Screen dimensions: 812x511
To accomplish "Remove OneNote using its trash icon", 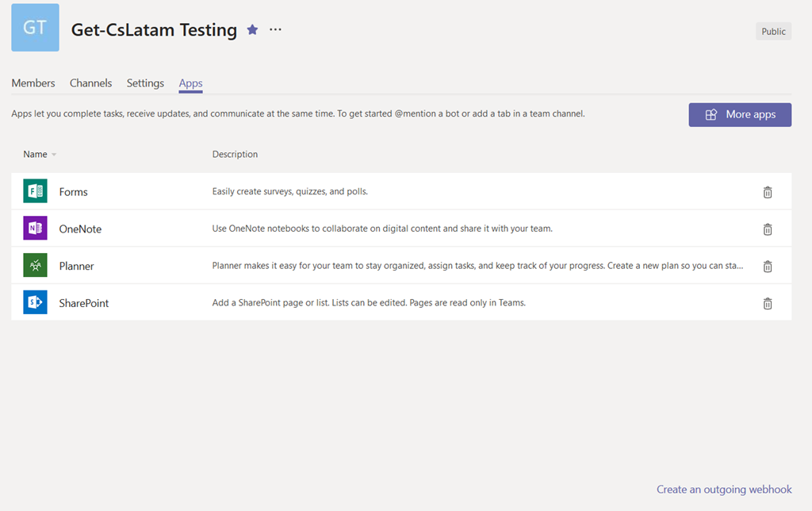I will (x=767, y=229).
